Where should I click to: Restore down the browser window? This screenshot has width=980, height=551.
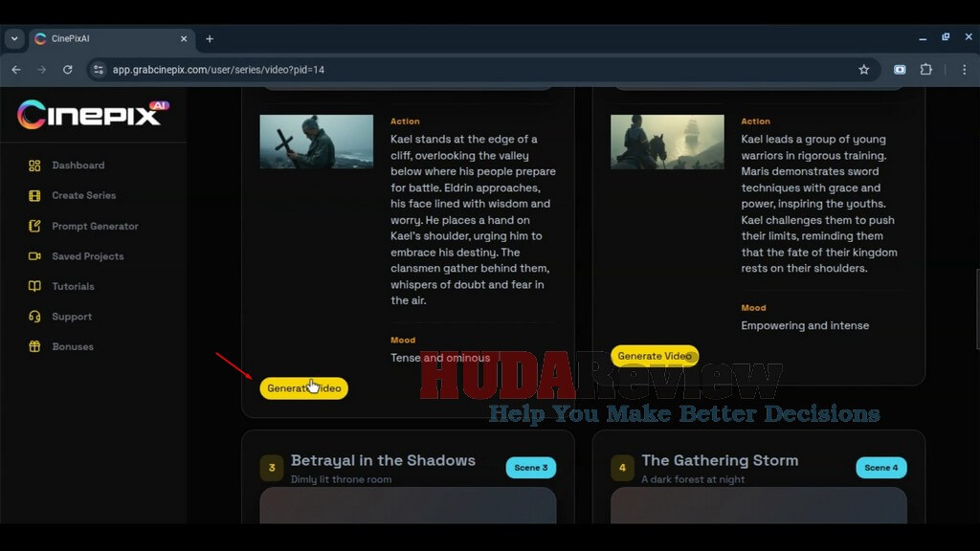click(x=946, y=37)
